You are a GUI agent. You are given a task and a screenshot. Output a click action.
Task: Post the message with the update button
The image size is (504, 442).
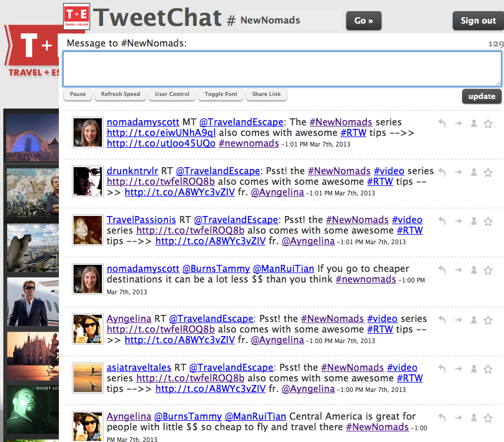482,96
